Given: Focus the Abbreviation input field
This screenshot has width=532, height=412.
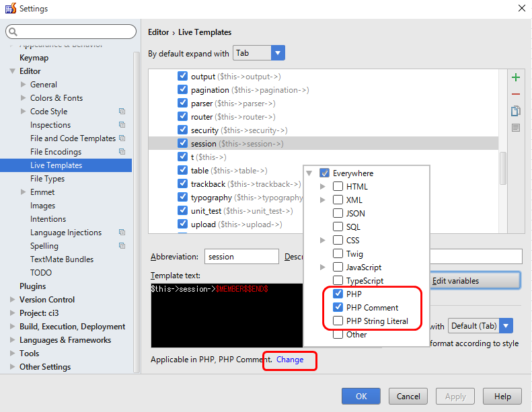Looking at the screenshot, I should pos(241,257).
